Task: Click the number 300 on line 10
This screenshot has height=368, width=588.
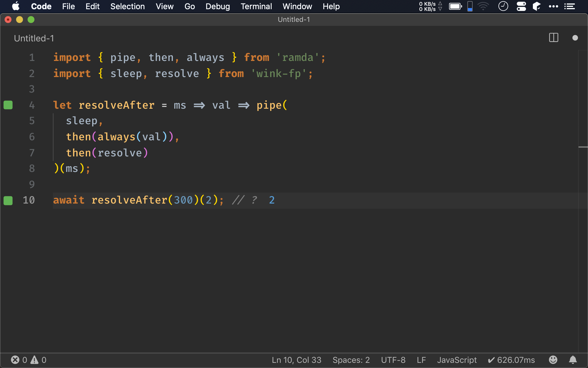Action: [x=183, y=200]
